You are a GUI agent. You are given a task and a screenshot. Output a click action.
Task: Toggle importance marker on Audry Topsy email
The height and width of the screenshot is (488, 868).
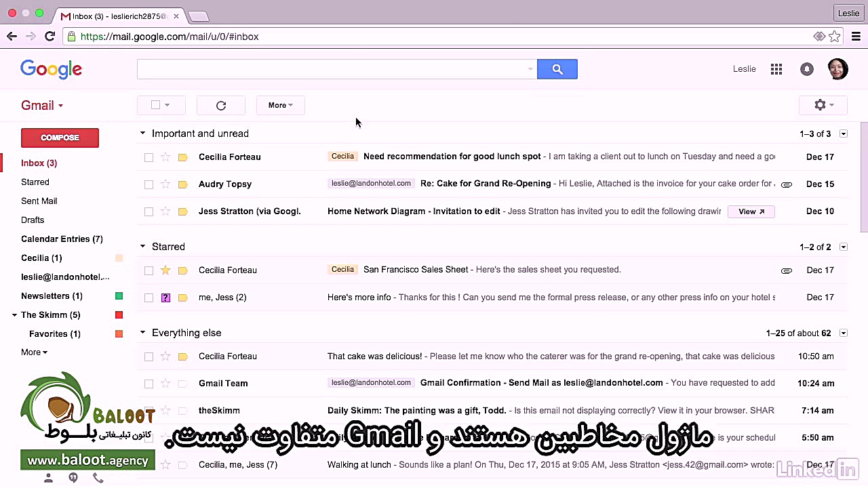[x=182, y=184]
